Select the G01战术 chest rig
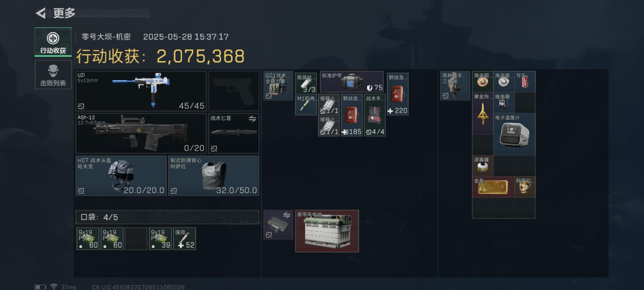 tap(278, 86)
